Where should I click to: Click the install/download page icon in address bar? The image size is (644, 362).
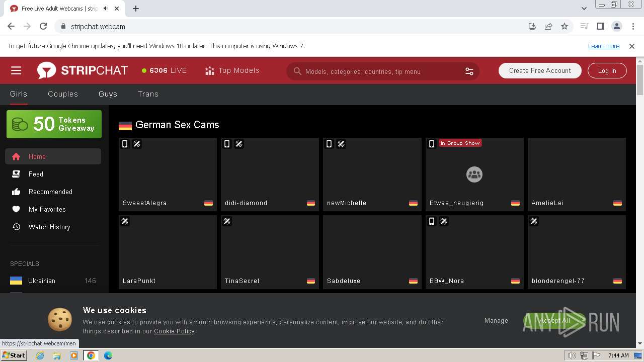tap(532, 27)
